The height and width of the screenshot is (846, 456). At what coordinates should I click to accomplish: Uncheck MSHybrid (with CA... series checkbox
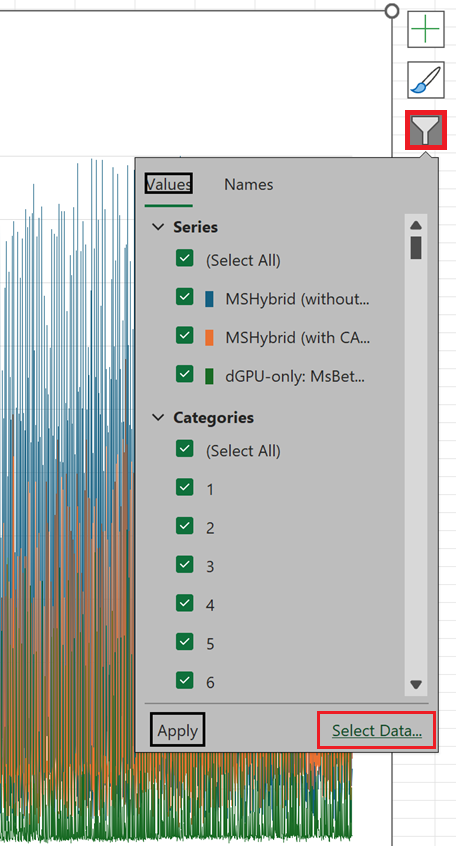click(185, 336)
